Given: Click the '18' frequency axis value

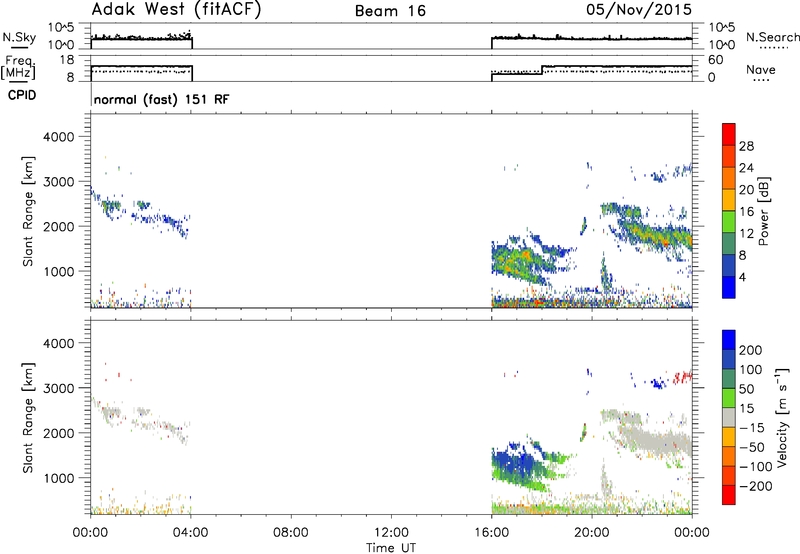Looking at the screenshot, I should coord(67,60).
